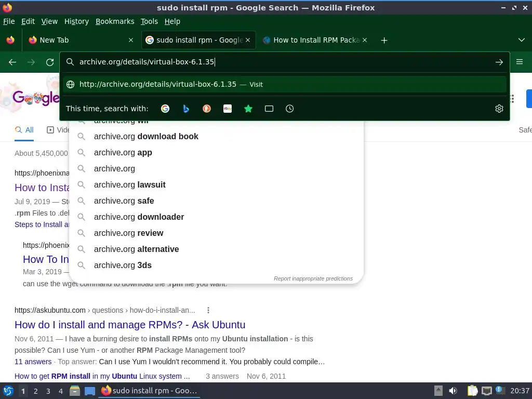Choose suggestion archive.org download book
Viewport: 532px width, 399px height.
point(217,137)
